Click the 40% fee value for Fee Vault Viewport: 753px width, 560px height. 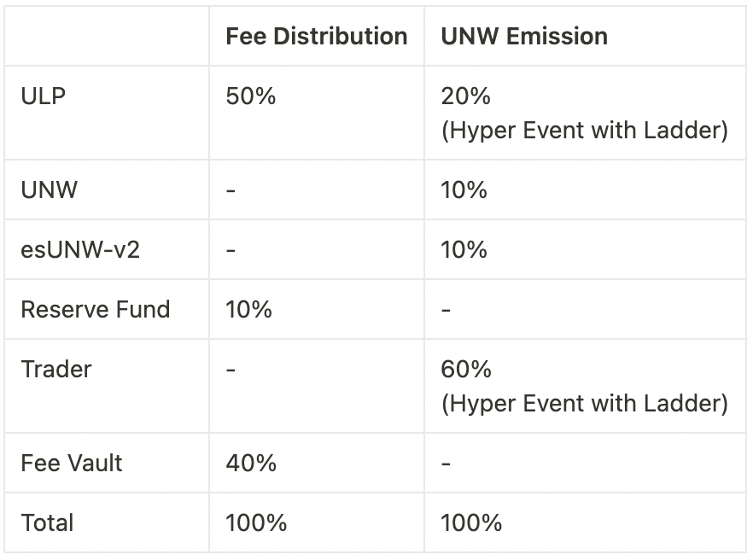251,463
